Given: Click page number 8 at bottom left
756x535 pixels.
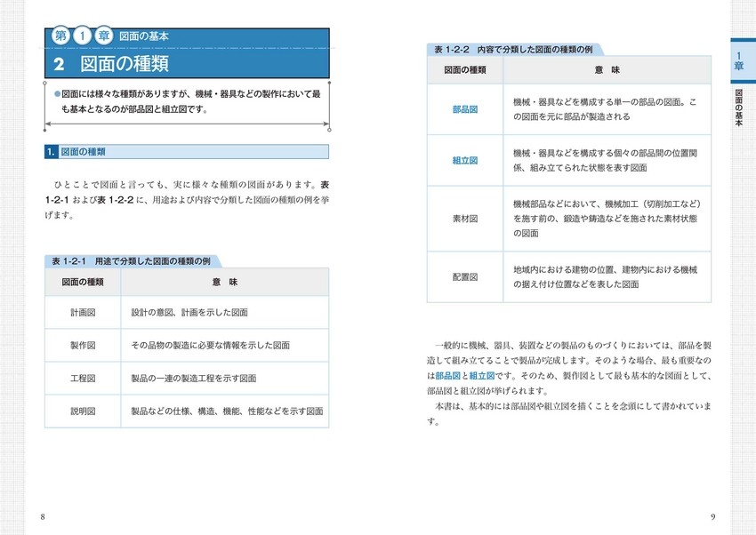Looking at the screenshot, I should 43,516.
